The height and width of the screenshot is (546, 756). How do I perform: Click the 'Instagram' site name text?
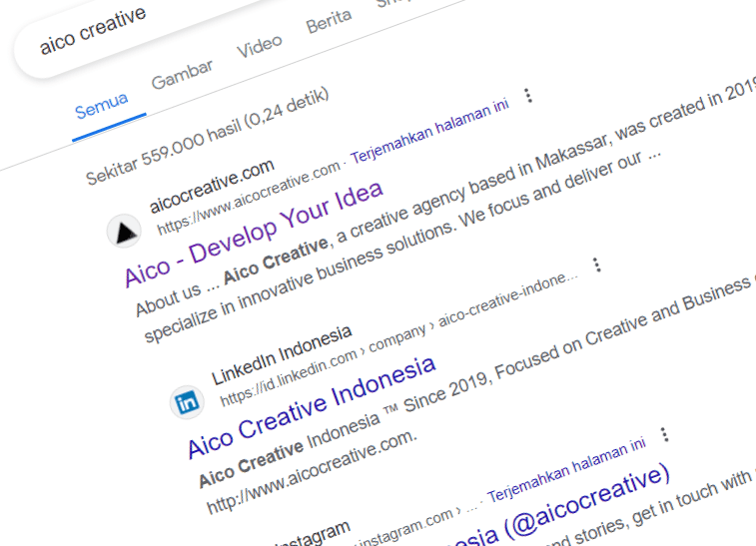click(x=314, y=535)
